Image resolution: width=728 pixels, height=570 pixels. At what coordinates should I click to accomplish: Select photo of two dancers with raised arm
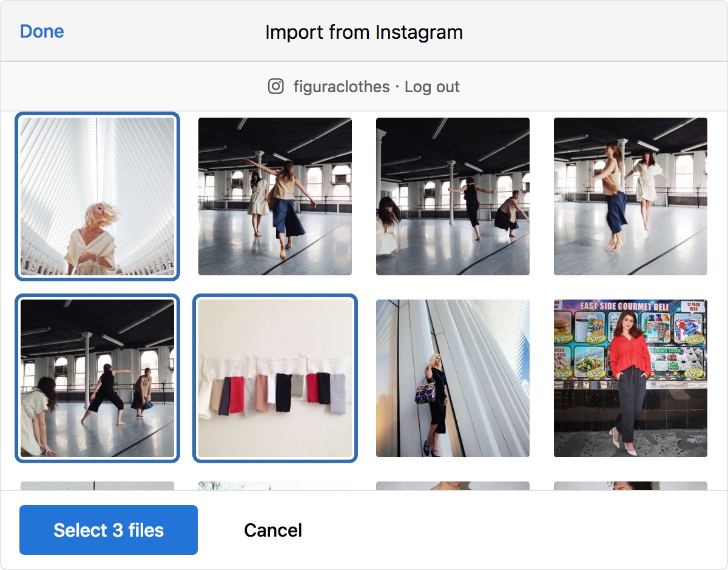275,196
